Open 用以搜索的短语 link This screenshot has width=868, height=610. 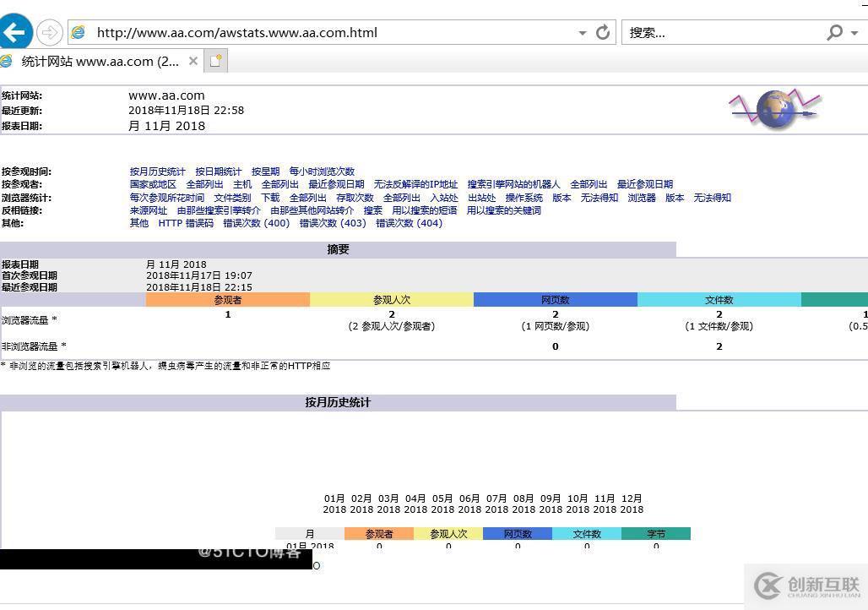(425, 210)
